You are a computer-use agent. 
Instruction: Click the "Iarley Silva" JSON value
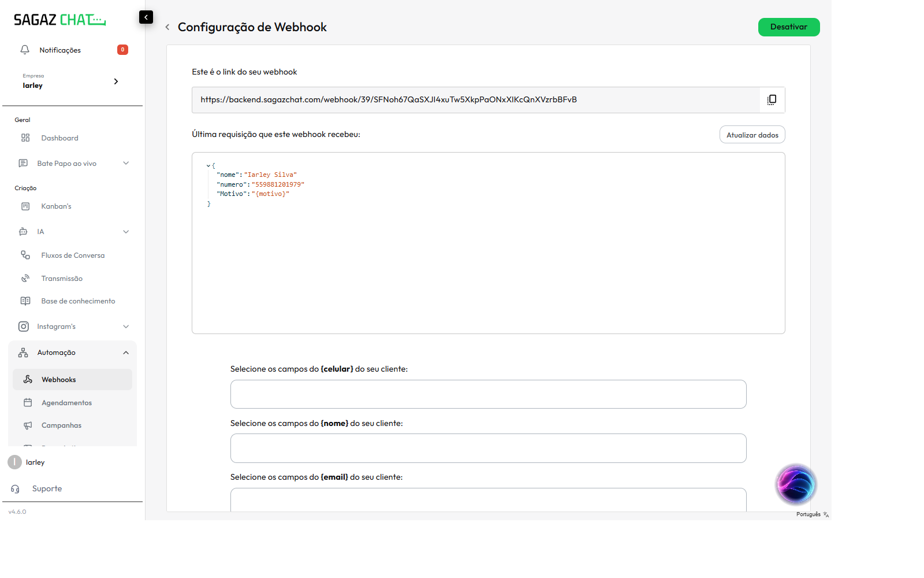[270, 175]
